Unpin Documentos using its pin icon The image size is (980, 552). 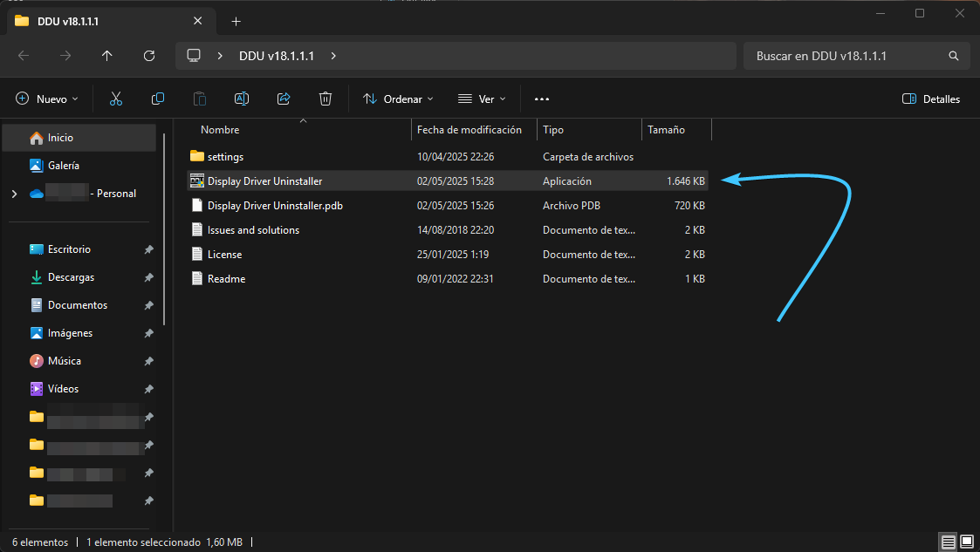(148, 305)
